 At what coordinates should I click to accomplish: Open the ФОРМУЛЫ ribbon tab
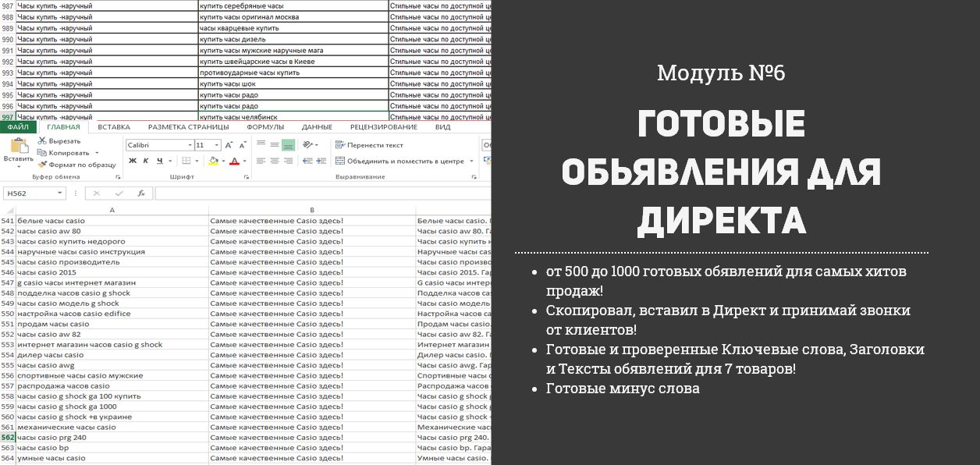[265, 127]
